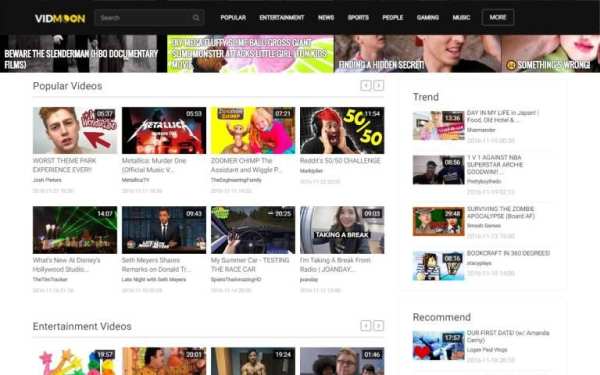600x375 pixels.
Task: Go to next Entertainment Videos page arrow
Action: coord(378,326)
